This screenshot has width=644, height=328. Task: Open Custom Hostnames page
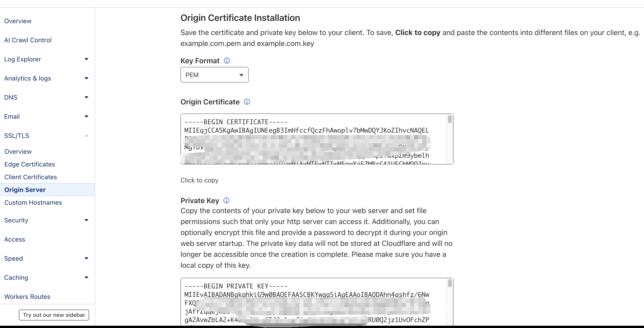tap(33, 203)
